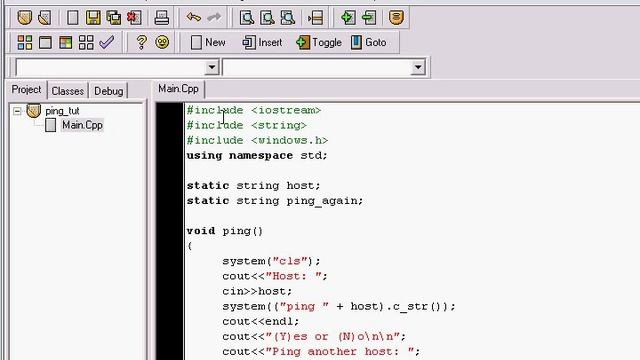Open the Find magnifier tool
640x360 pixels.
click(247, 18)
